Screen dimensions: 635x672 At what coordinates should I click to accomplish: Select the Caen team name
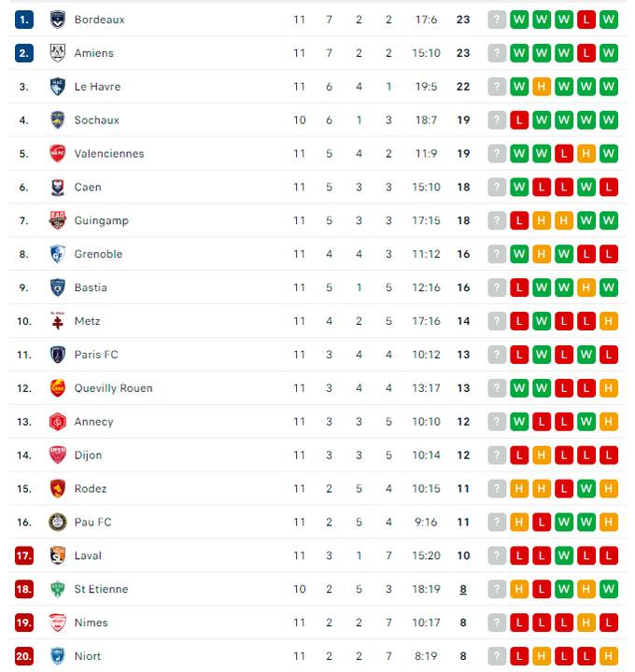[88, 188]
